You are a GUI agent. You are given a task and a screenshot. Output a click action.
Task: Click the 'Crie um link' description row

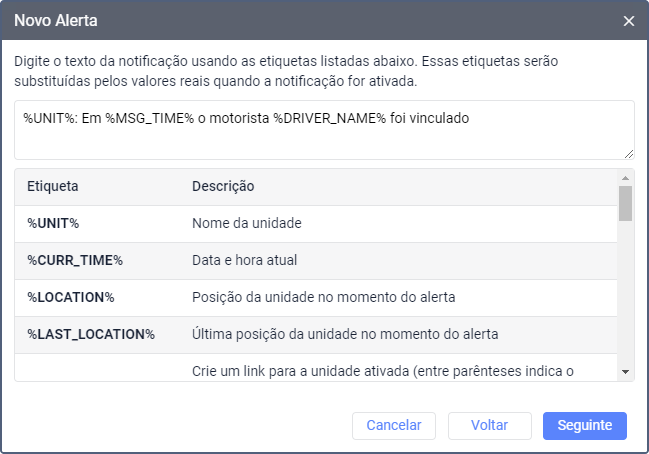[x=383, y=371]
